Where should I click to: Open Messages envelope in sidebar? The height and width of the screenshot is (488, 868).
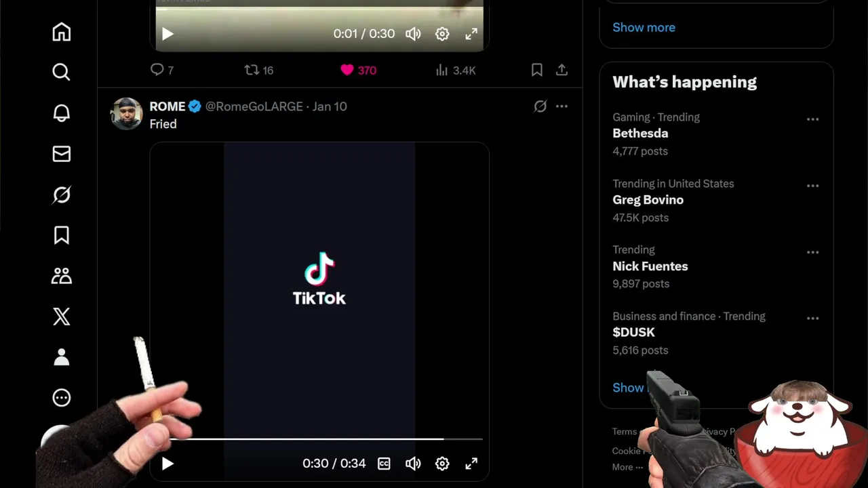pos(62,154)
